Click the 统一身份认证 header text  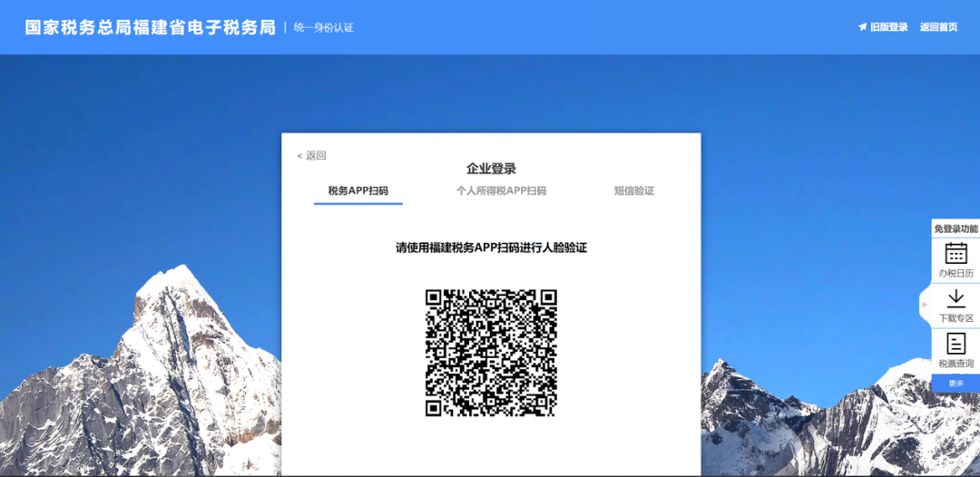click(324, 27)
